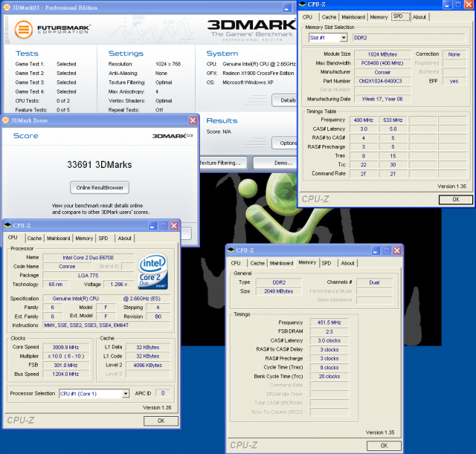Open the Slot #1 memory slot dropdown
476x454 pixels.
[x=344, y=38]
